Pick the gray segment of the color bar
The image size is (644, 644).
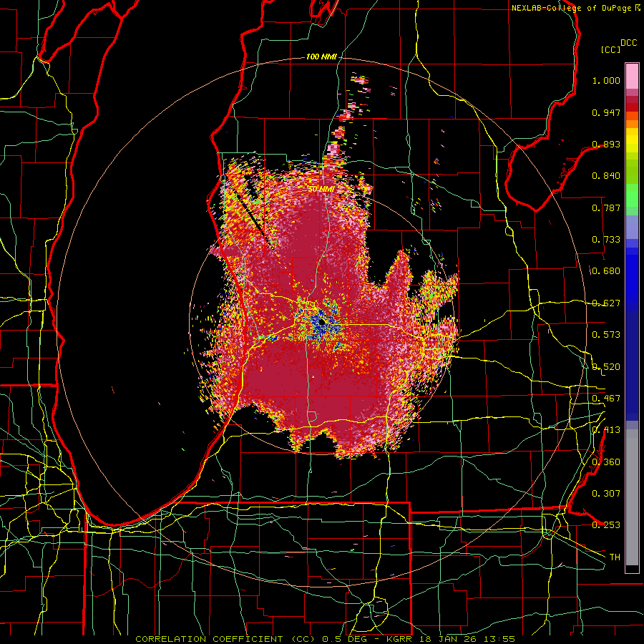(632, 497)
